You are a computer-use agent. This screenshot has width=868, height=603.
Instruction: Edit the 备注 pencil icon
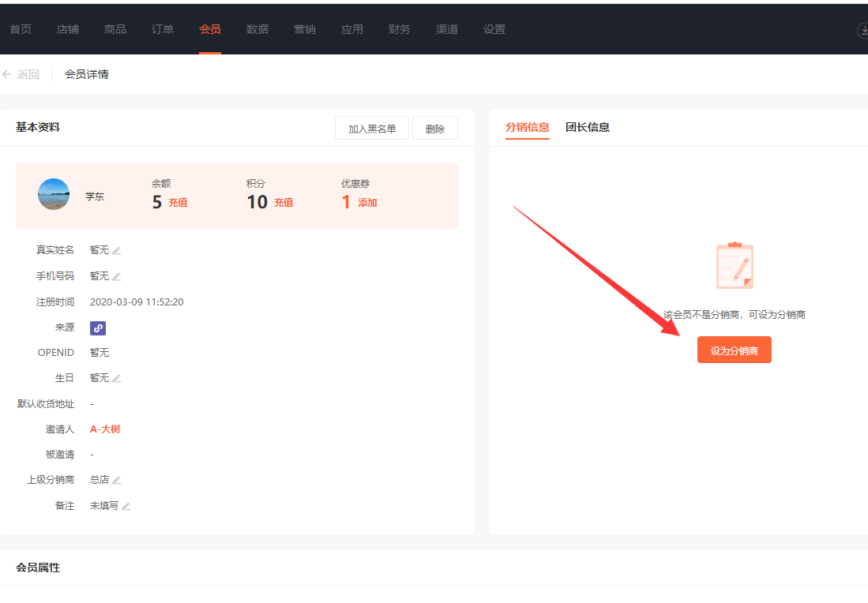tap(126, 506)
